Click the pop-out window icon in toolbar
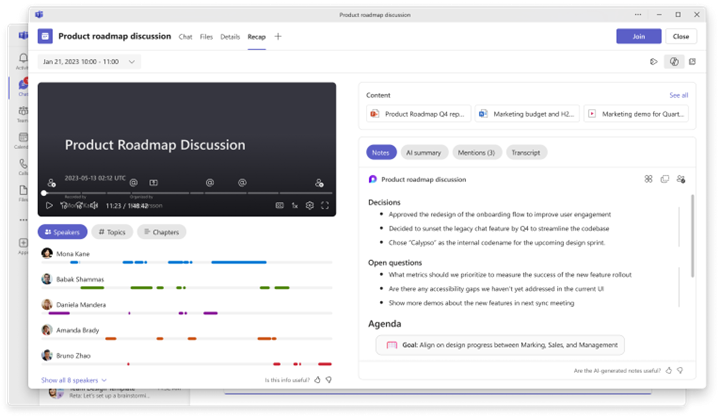This screenshot has width=720, height=417. 692,62
